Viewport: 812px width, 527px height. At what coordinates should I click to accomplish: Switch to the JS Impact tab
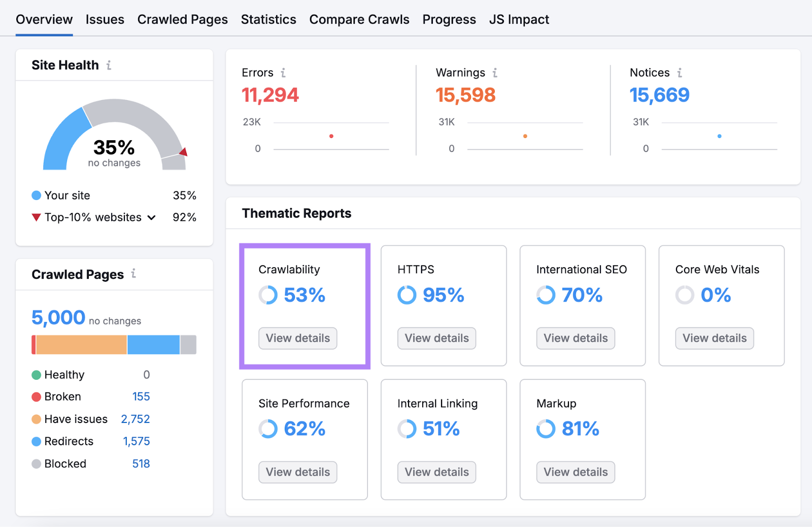click(x=519, y=19)
